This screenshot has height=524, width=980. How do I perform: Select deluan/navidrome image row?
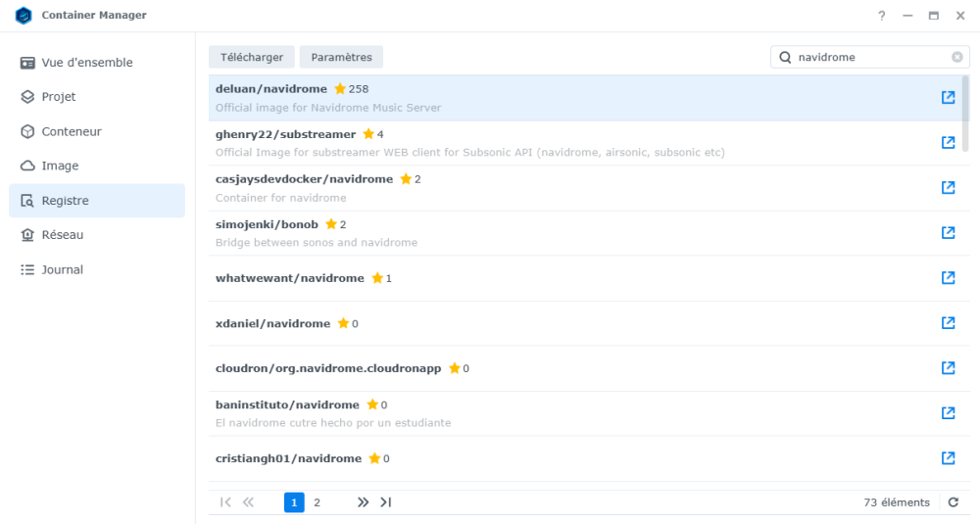point(585,98)
